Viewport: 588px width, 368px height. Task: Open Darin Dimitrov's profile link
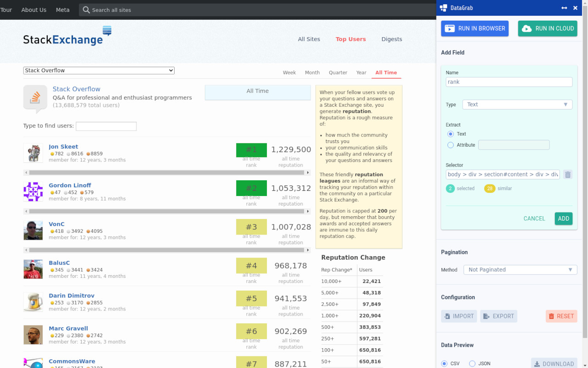[72, 296]
